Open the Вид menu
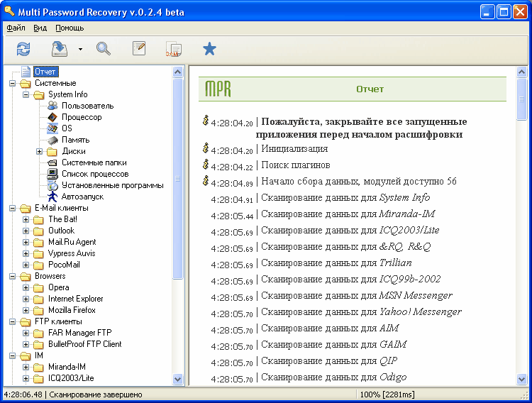 click(x=40, y=28)
